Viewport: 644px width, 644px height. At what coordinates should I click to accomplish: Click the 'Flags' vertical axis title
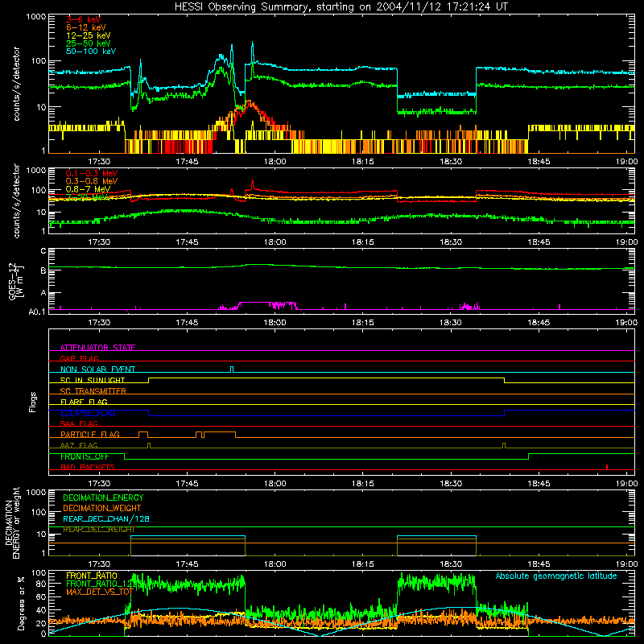33,402
